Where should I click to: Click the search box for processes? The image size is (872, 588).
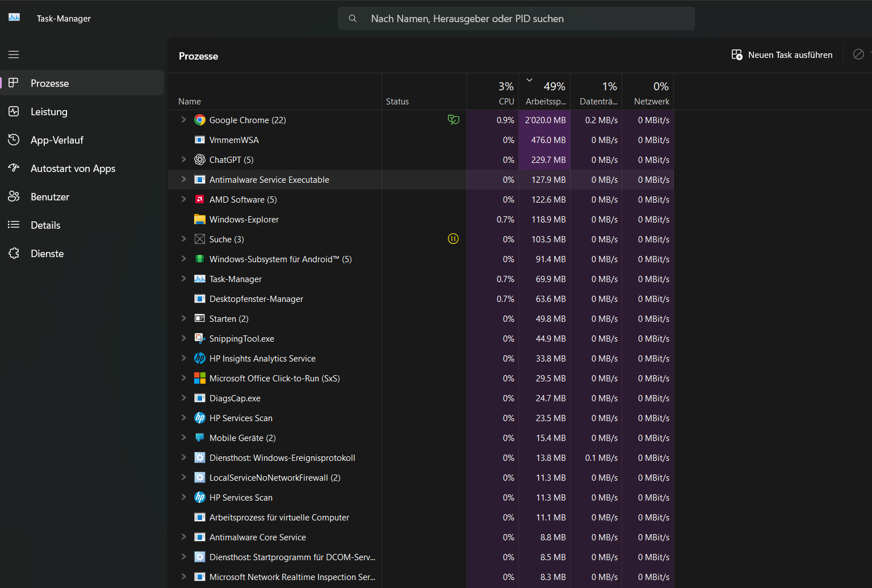516,19
